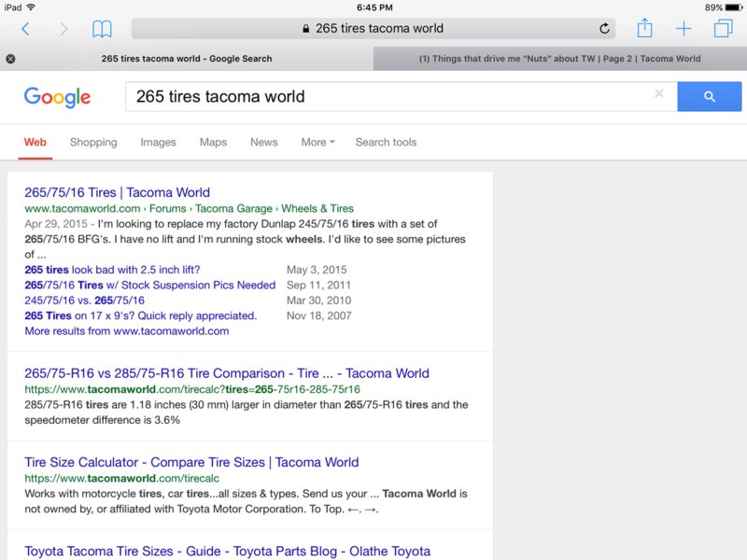Screen dimensions: 747x560
Task: Open '265/75-R16 vs 285/75-R16 Tire Comparison' result
Action: click(x=227, y=373)
